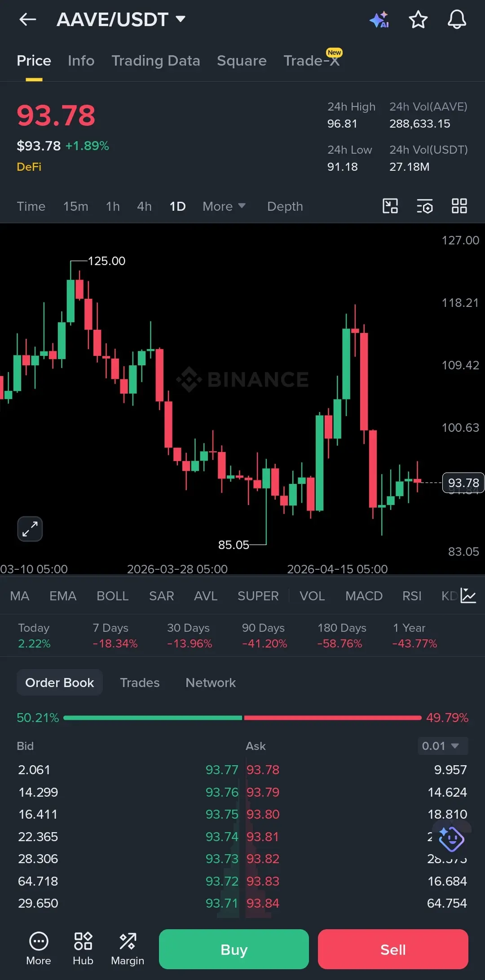The width and height of the screenshot is (485, 980).
Task: Open the Hub icon
Action: tap(83, 949)
